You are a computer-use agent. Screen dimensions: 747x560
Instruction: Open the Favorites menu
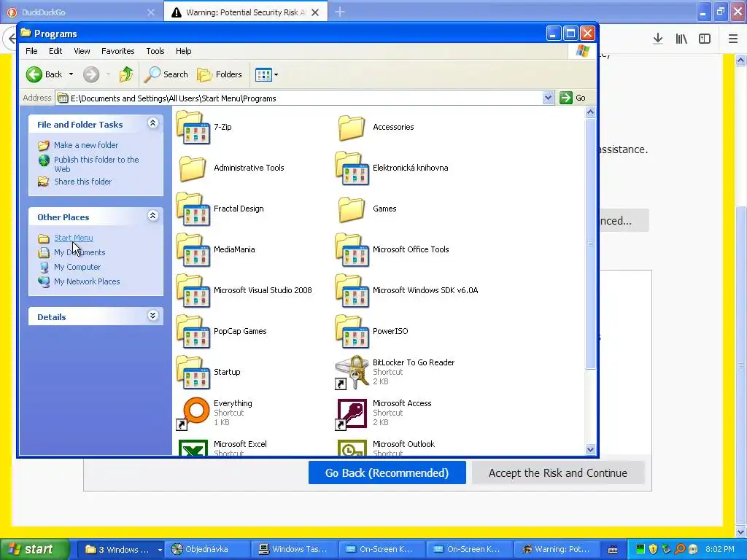pos(117,51)
